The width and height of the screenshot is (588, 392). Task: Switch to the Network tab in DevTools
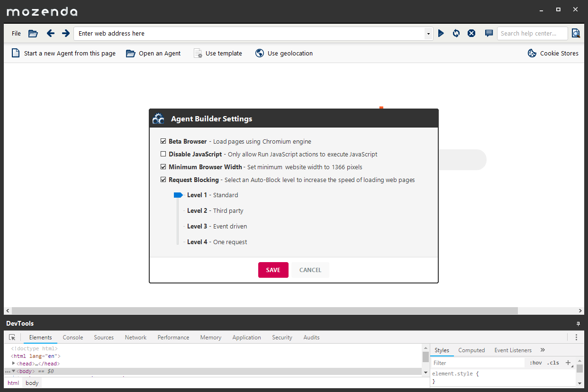tap(136, 337)
